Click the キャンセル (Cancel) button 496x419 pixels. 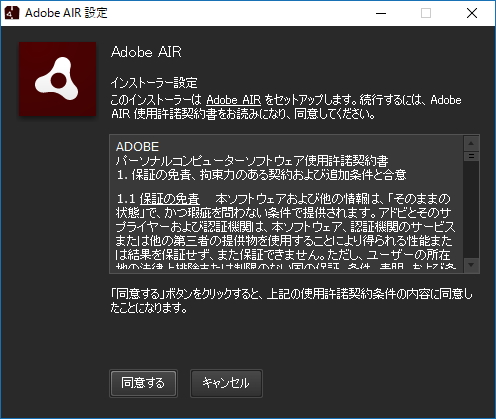pyautogui.click(x=226, y=383)
